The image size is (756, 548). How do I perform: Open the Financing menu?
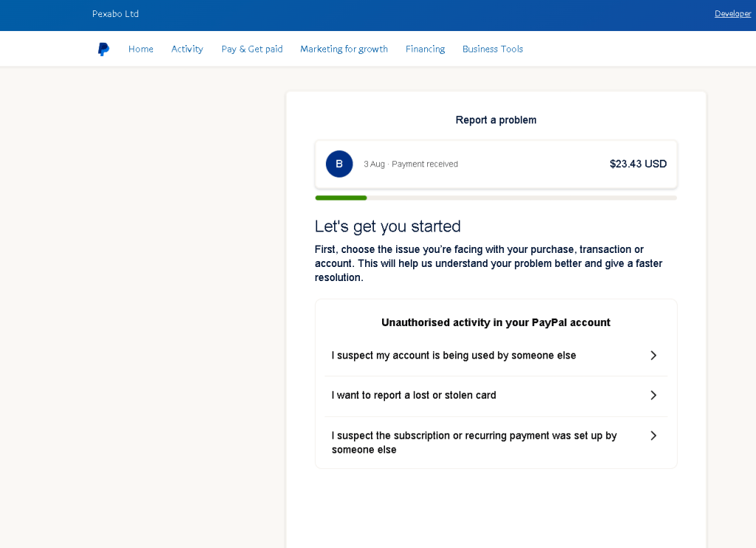pos(425,50)
